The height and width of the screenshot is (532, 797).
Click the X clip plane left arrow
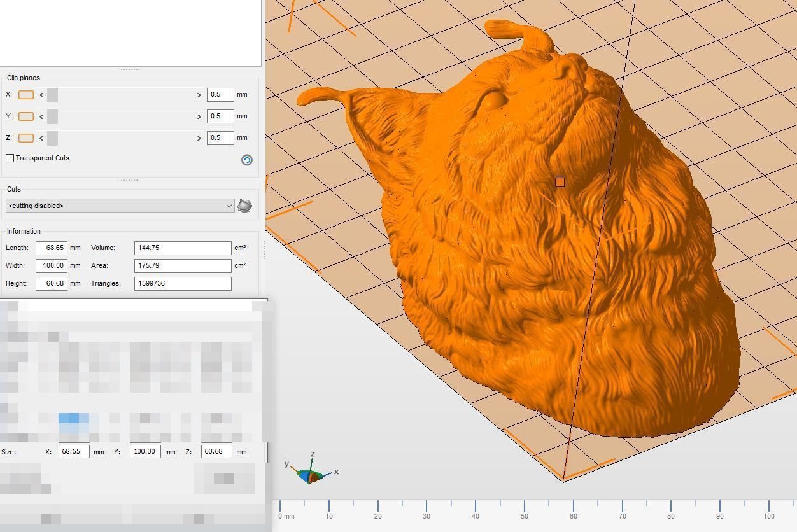pos(41,95)
